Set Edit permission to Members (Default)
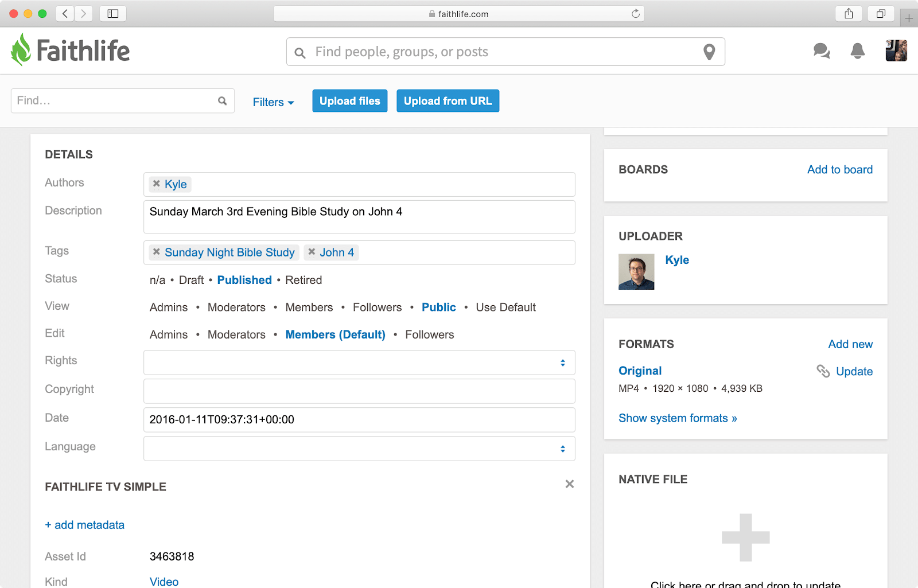The height and width of the screenshot is (588, 918). pos(336,334)
